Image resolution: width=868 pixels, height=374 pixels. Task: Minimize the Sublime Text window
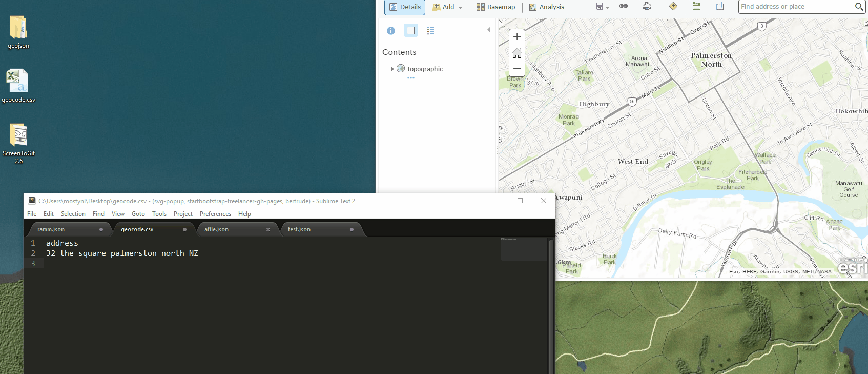497,201
